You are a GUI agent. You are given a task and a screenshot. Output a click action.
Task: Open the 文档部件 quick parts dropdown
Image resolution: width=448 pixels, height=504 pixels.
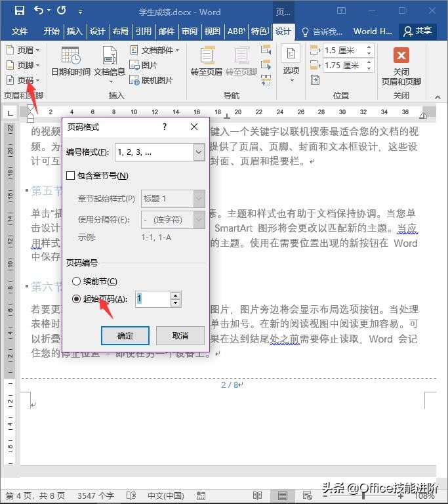[155, 50]
